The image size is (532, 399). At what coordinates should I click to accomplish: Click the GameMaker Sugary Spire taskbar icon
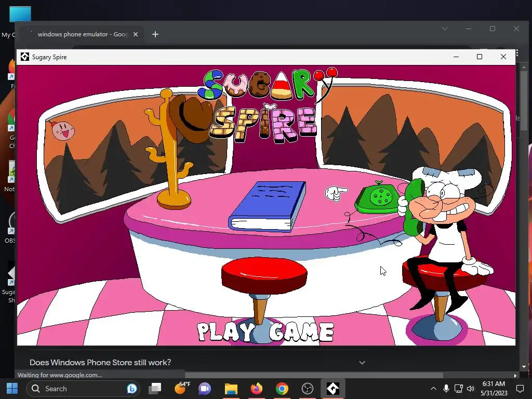click(332, 389)
